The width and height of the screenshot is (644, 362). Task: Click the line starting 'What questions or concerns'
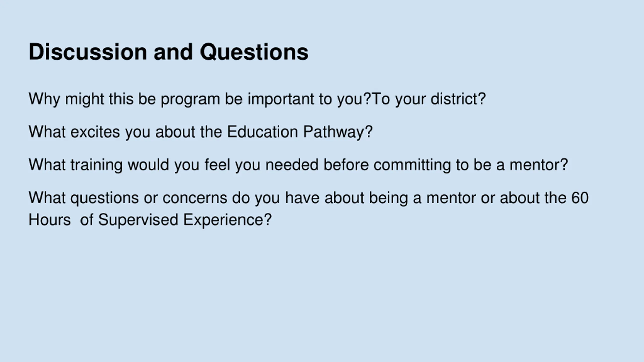click(309, 198)
